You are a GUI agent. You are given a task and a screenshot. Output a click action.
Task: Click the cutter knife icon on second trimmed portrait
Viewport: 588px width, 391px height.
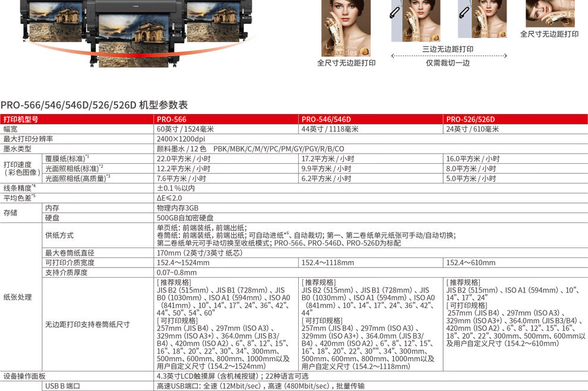click(x=463, y=12)
